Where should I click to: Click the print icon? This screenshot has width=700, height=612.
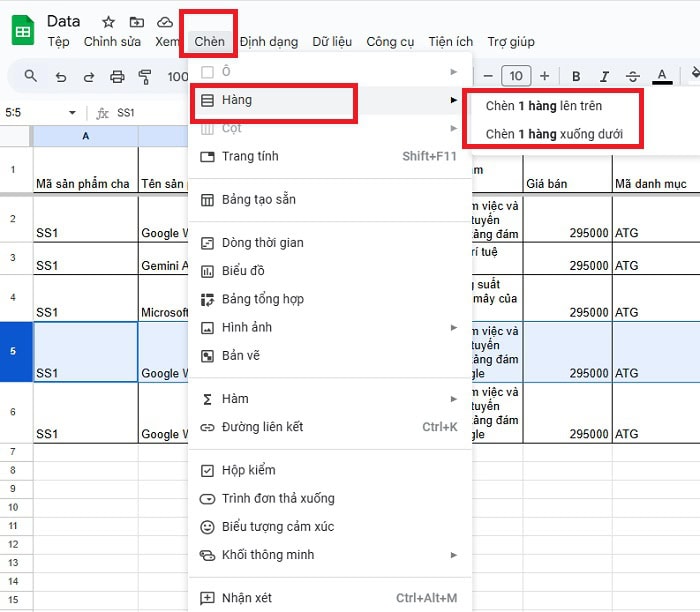117,77
